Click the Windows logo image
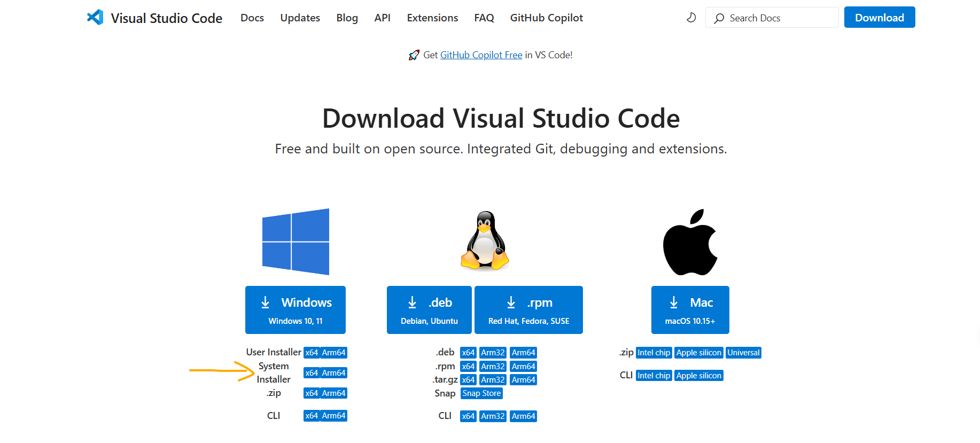The width and height of the screenshot is (980, 443). click(295, 242)
